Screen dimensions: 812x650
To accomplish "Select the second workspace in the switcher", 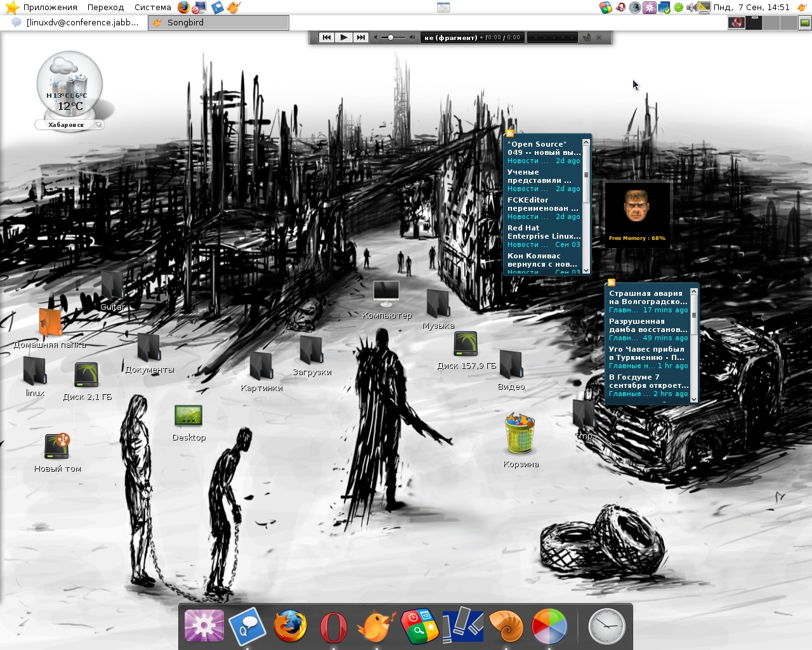I will coord(754,22).
